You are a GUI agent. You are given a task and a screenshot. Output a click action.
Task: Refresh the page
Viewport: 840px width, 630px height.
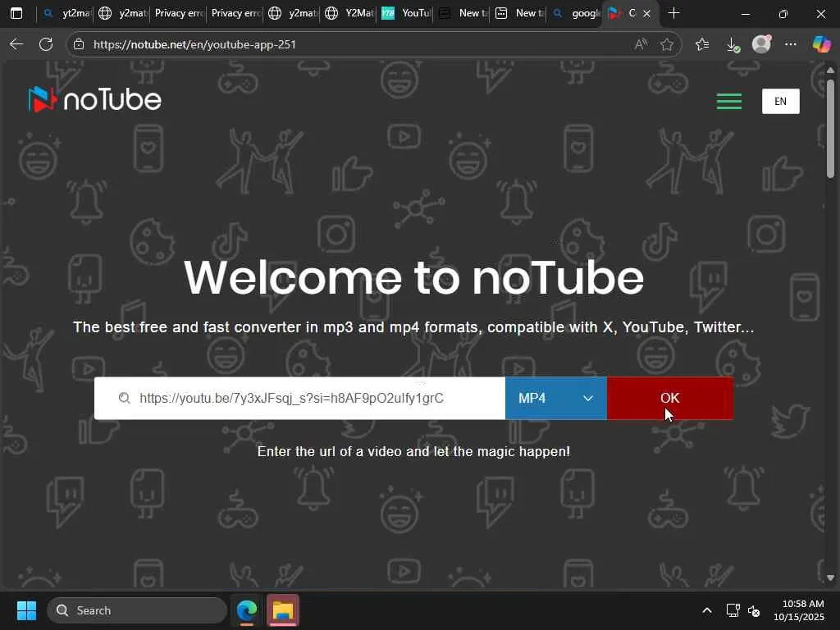(x=46, y=44)
